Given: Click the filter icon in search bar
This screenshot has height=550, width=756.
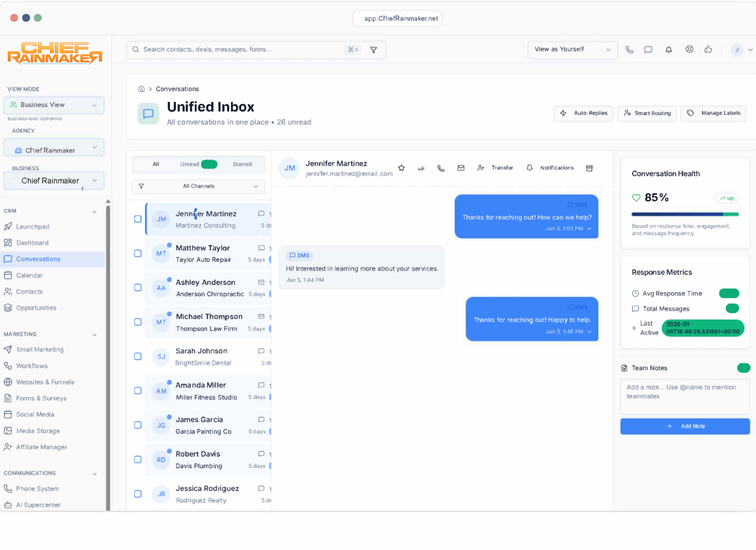Looking at the screenshot, I should [x=373, y=50].
